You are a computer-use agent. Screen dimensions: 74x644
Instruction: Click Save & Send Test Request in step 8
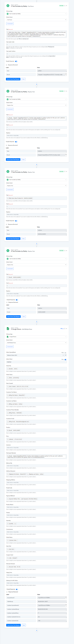point(13,317)
